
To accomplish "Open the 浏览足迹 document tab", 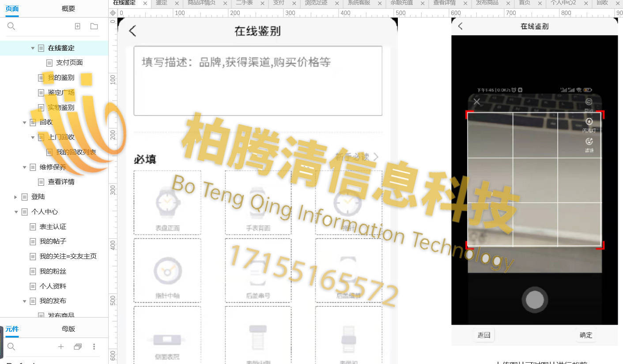I will click(x=316, y=3).
